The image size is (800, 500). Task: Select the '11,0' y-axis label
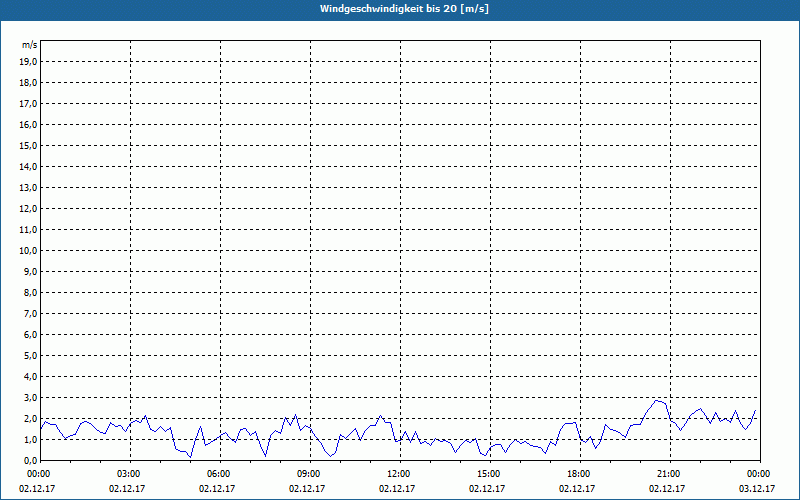(28, 230)
